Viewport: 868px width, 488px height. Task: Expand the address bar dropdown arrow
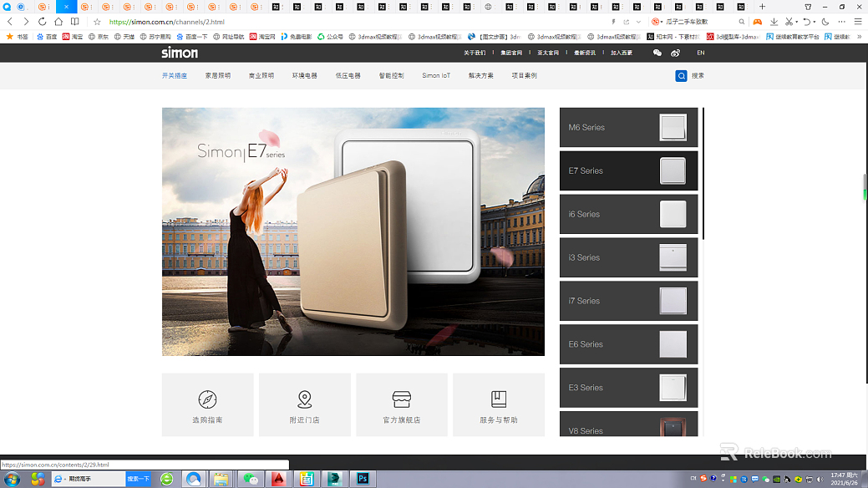pos(639,22)
